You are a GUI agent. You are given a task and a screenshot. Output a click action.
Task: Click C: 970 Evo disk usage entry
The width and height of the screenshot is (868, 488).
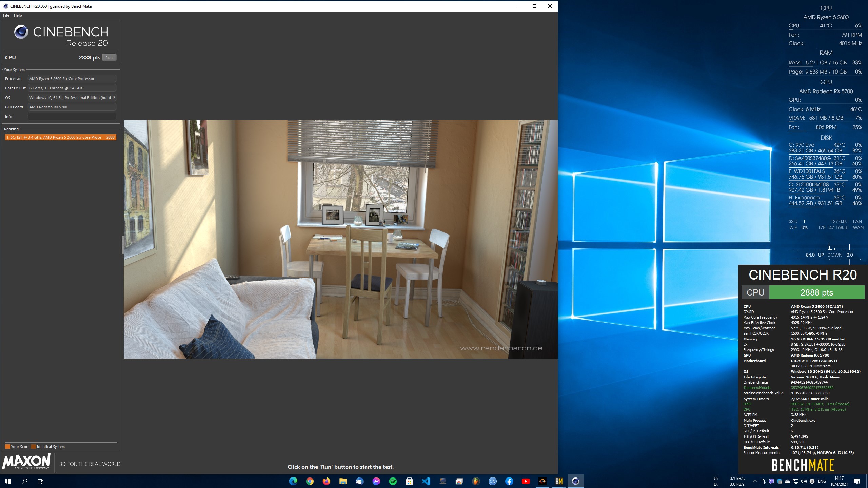[825, 148]
